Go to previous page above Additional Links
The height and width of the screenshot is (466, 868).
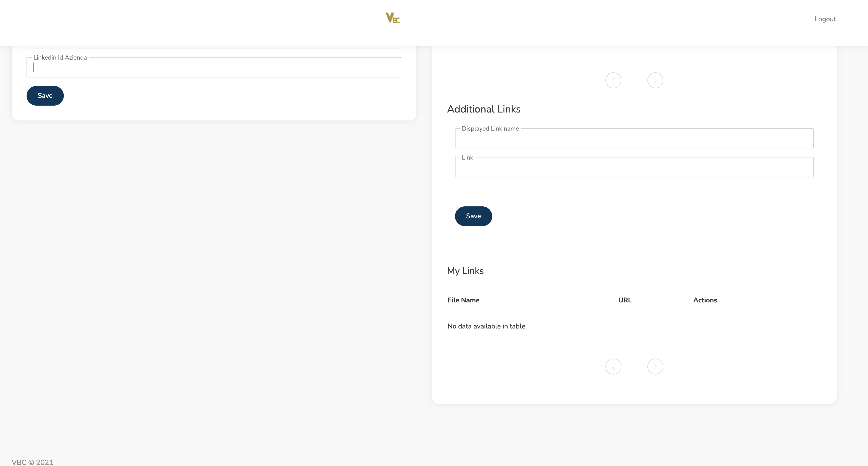[613, 80]
